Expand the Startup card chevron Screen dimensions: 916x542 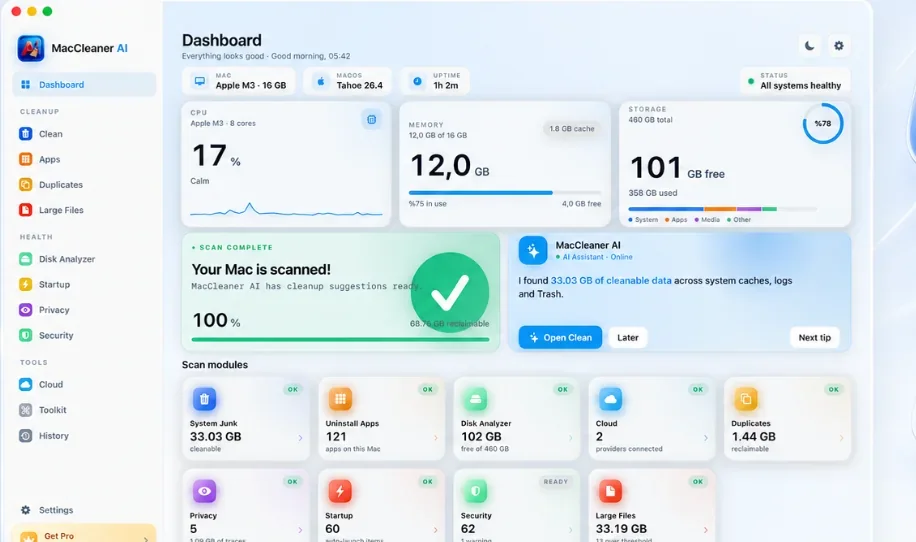point(436,530)
